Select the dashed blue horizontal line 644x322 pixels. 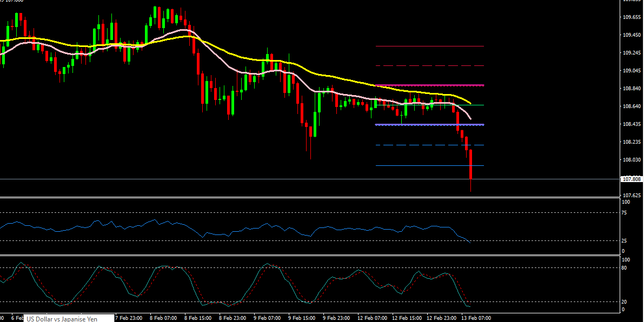pos(430,145)
